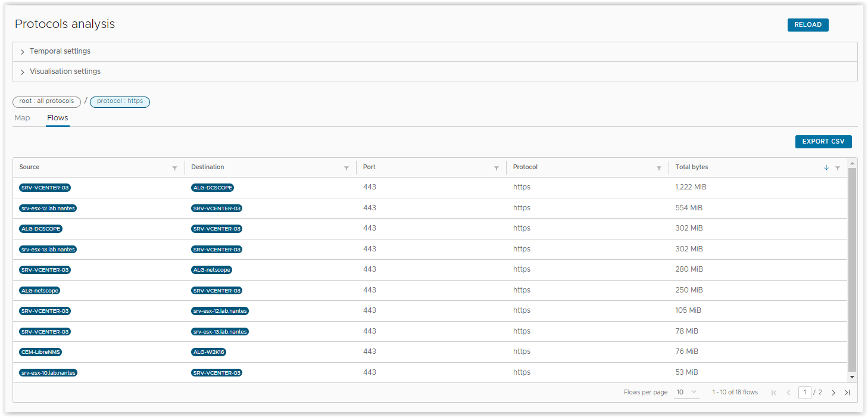Sort by the Total bytes column header
868x417 pixels.
pyautogui.click(x=692, y=167)
